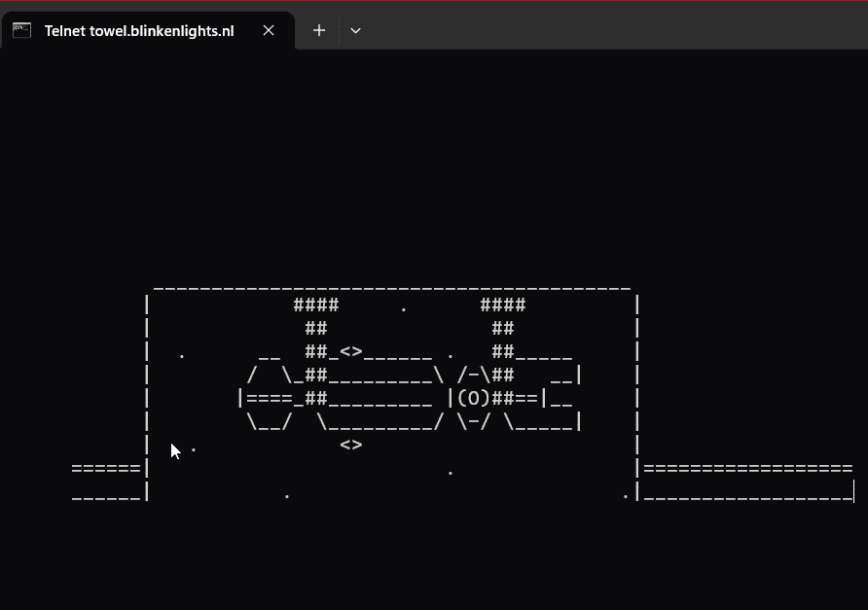The image size is (868, 610).
Task: Click the text cursor at the bottom-right line end
Action: [x=853, y=493]
